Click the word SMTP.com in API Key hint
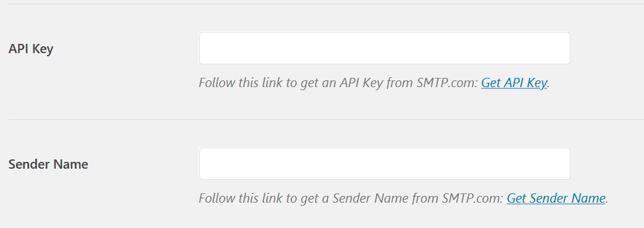This screenshot has height=228, width=644. point(447,83)
